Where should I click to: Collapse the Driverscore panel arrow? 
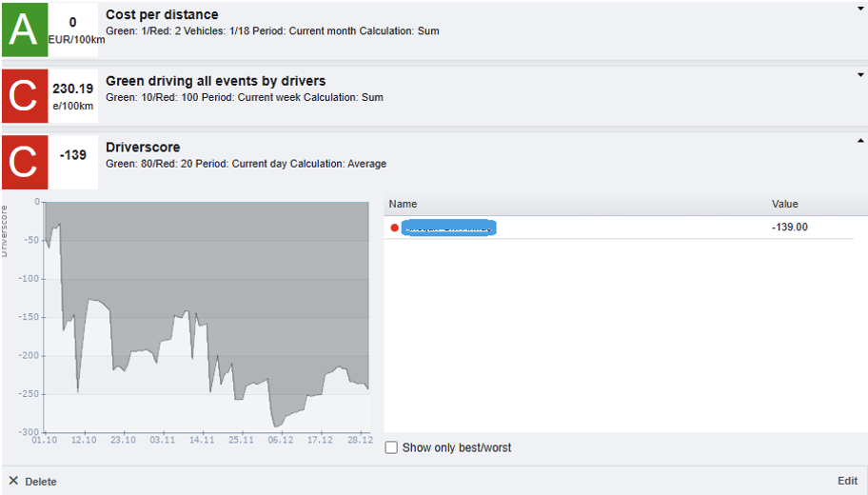(x=860, y=141)
